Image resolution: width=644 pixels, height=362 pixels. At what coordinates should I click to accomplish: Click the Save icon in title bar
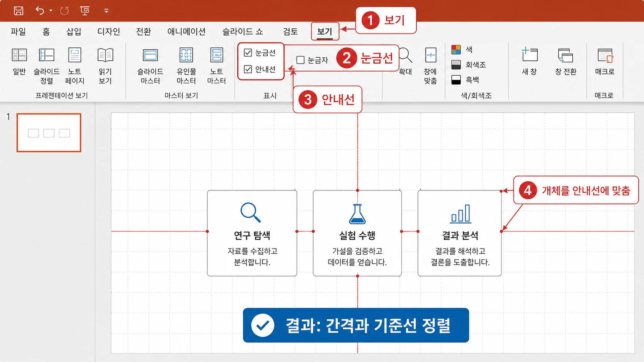18,11
